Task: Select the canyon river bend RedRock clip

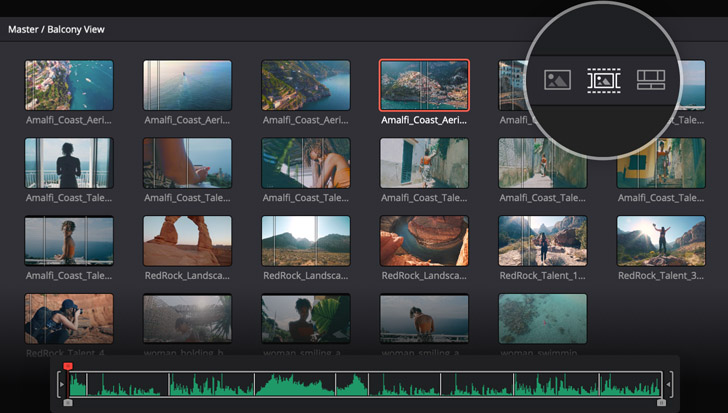Action: click(424, 241)
